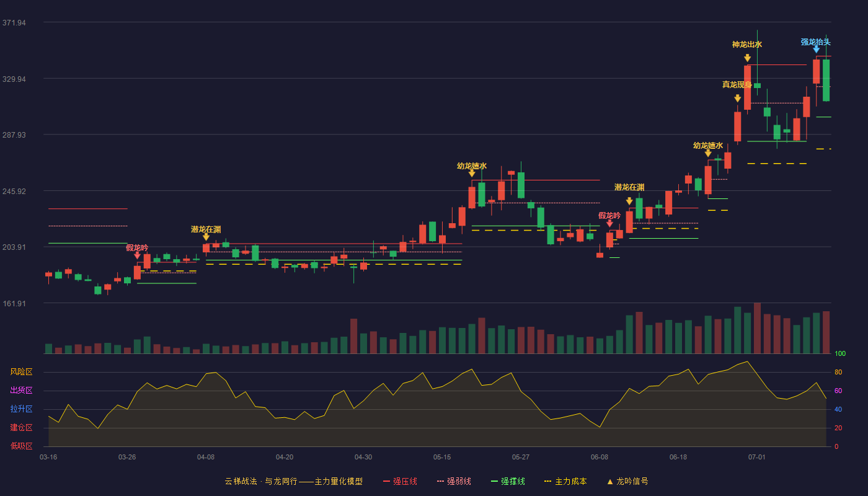Select the 04-08 date label
868x496 pixels.
pos(206,457)
